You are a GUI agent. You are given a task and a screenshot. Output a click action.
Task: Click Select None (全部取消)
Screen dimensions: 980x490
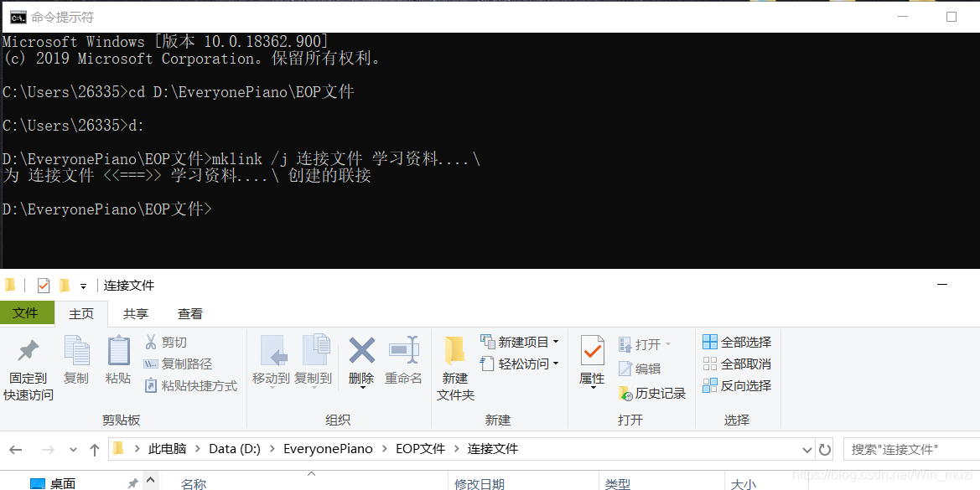(737, 364)
